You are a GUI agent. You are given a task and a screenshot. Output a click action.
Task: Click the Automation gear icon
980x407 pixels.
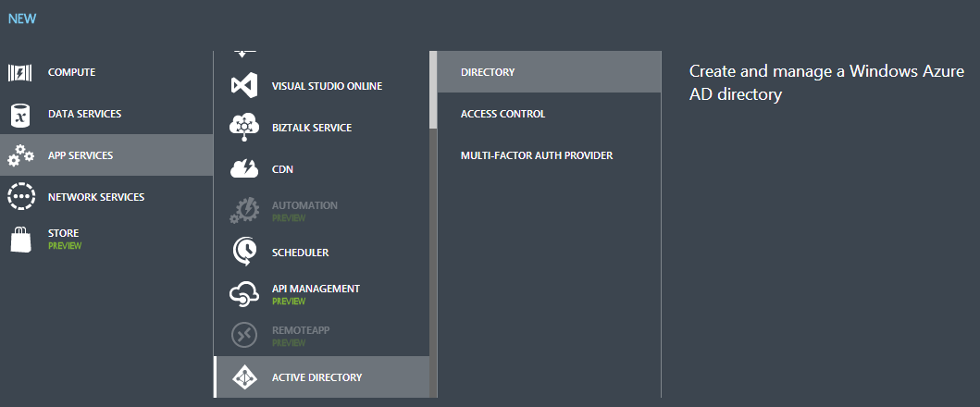[x=243, y=211]
